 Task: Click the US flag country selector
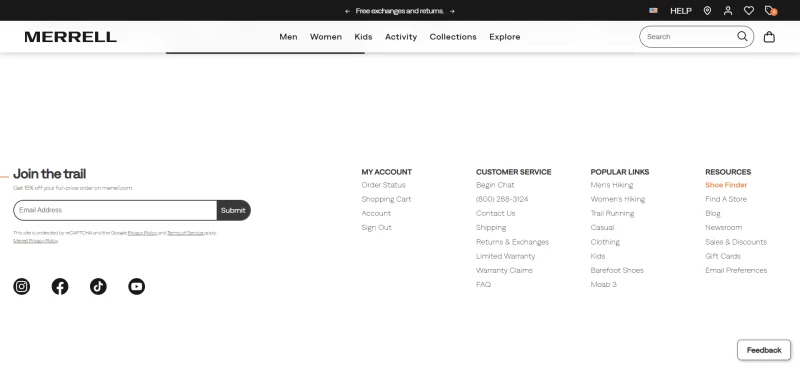653,10
